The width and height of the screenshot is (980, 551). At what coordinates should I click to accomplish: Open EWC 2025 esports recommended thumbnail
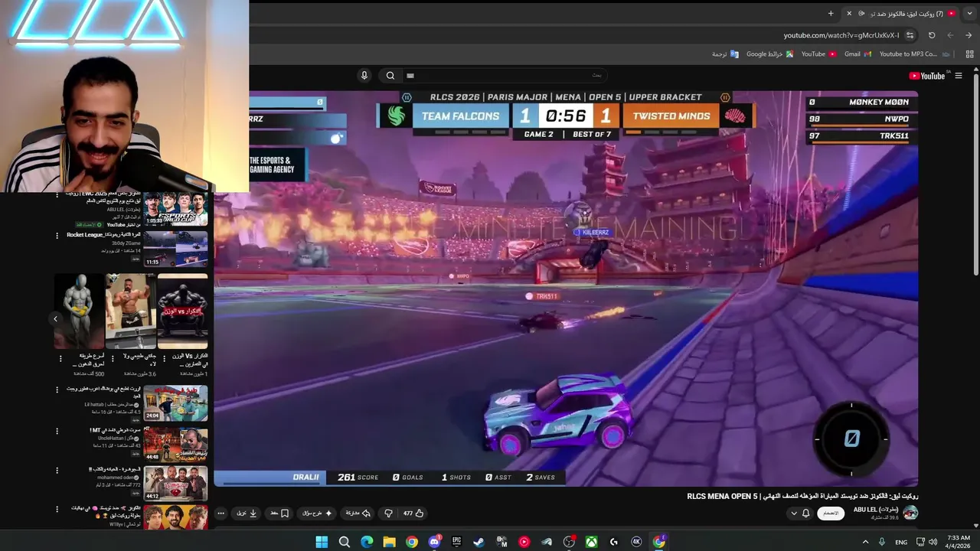[x=175, y=209]
